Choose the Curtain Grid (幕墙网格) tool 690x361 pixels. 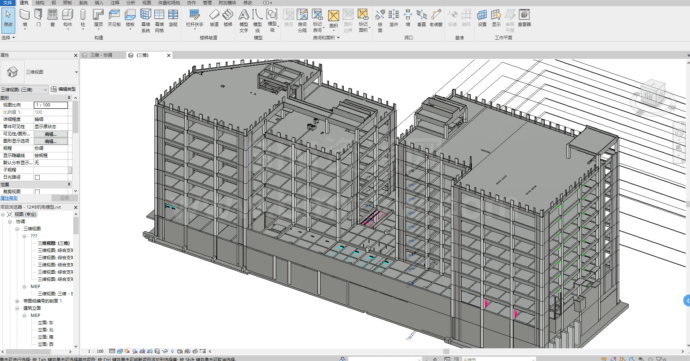(159, 20)
